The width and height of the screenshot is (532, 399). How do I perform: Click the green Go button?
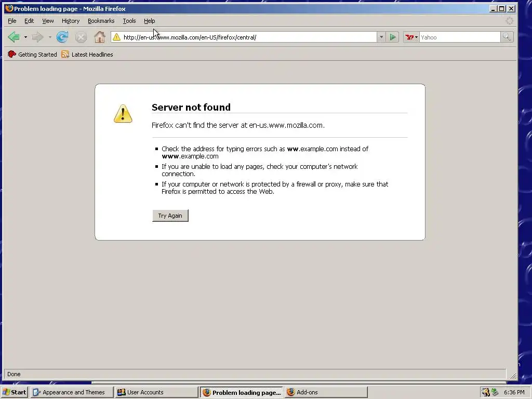click(x=393, y=37)
